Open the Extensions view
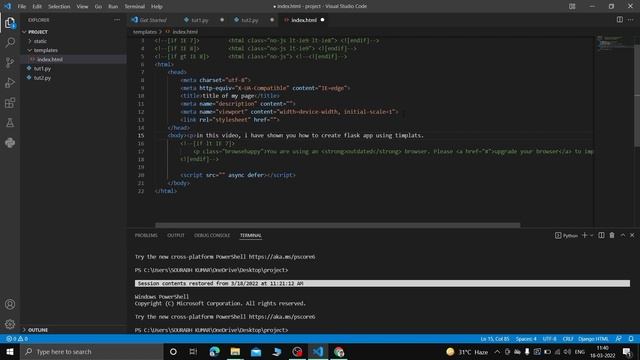 (x=10, y=102)
